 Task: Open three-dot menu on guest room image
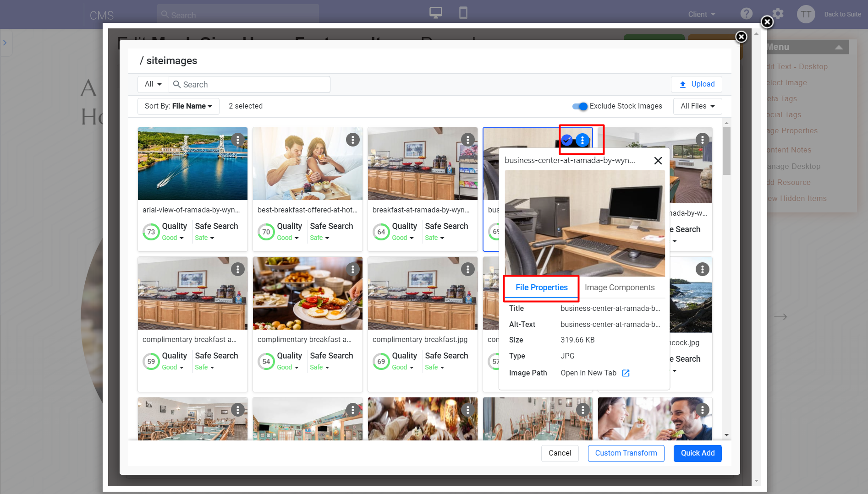coord(703,140)
